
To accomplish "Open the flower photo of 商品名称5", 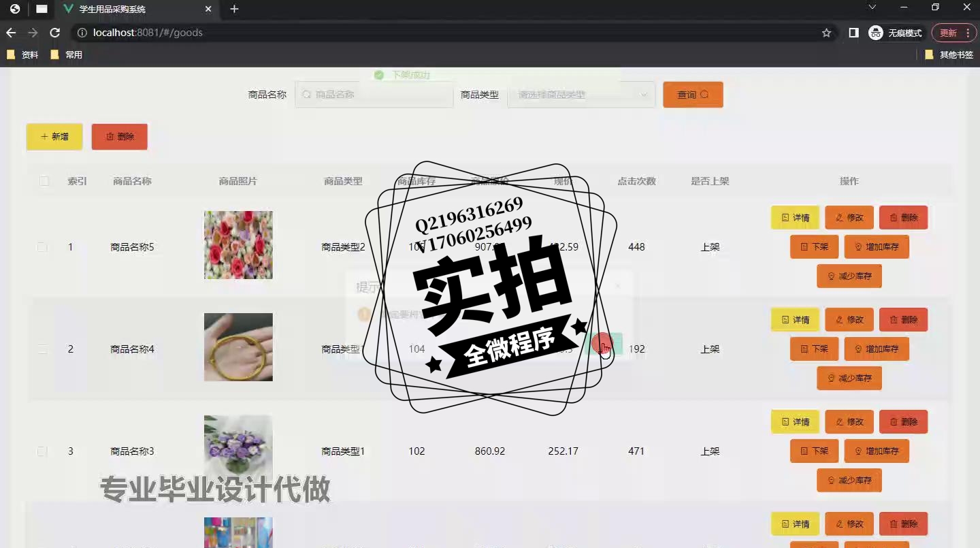I will 238,245.
